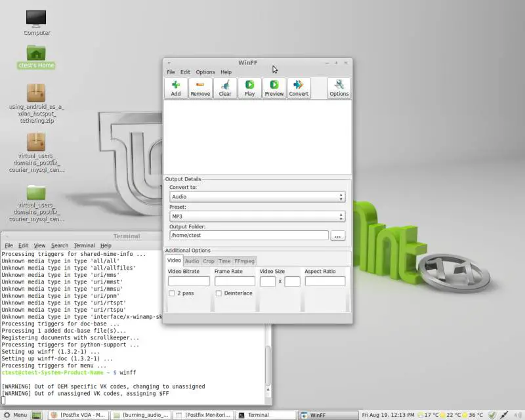This screenshot has height=420, width=525.
Task: Switch to the burning_audio taskbar window
Action: [x=141, y=415]
